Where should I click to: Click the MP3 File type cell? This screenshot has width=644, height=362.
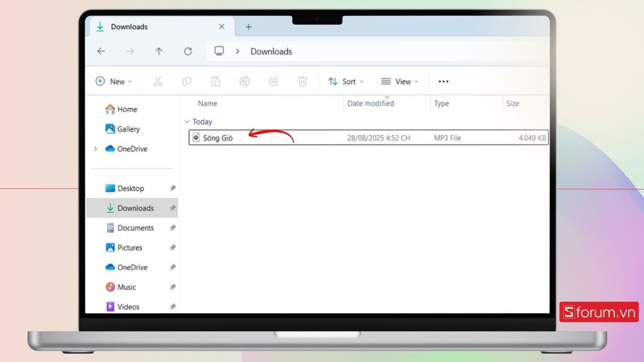click(448, 138)
